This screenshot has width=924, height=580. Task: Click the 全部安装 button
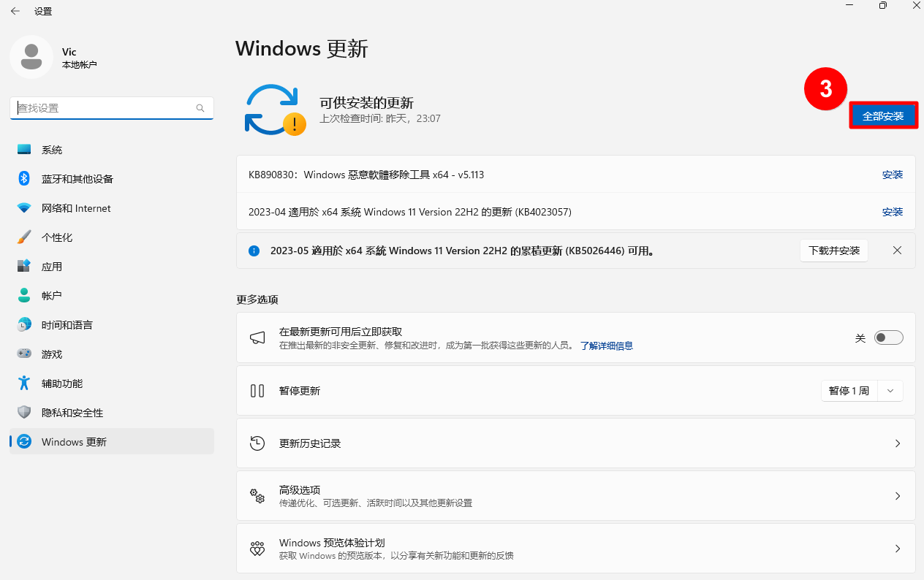[x=883, y=116]
